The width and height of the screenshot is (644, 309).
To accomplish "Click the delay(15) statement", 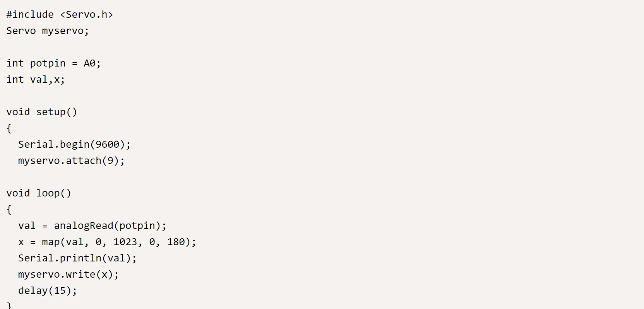I will [48, 291].
